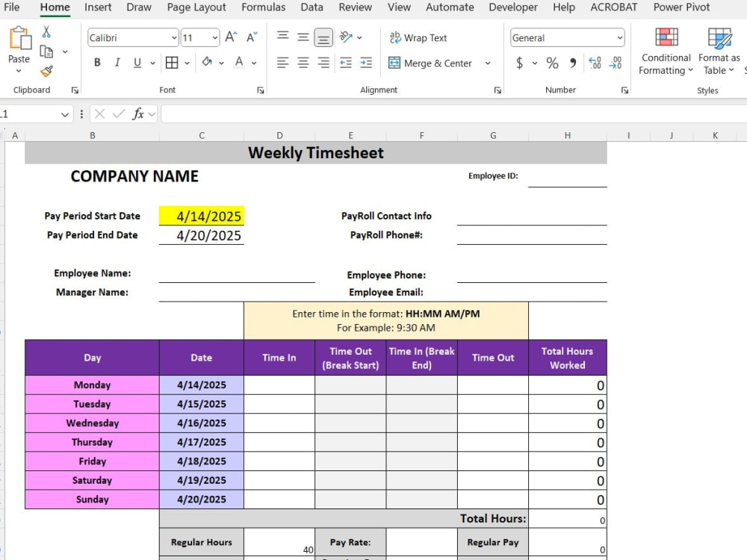The height and width of the screenshot is (560, 747).
Task: Select the Format Painter brush
Action: (46, 72)
